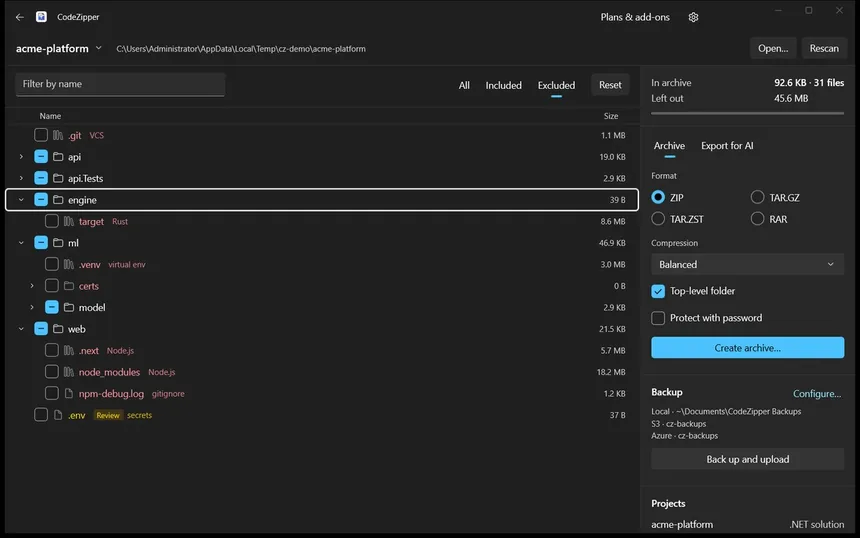
Task: Show All files filter tab
Action: click(x=464, y=86)
